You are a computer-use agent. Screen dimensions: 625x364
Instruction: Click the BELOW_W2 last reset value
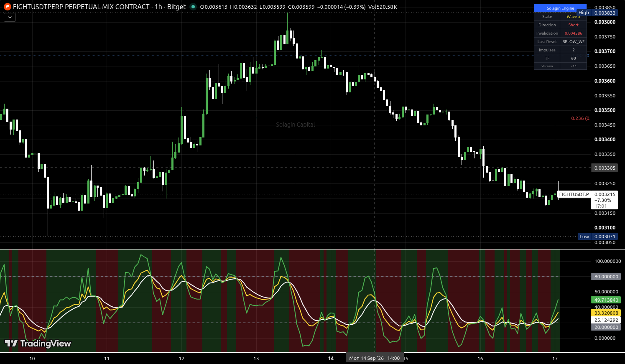(x=573, y=42)
